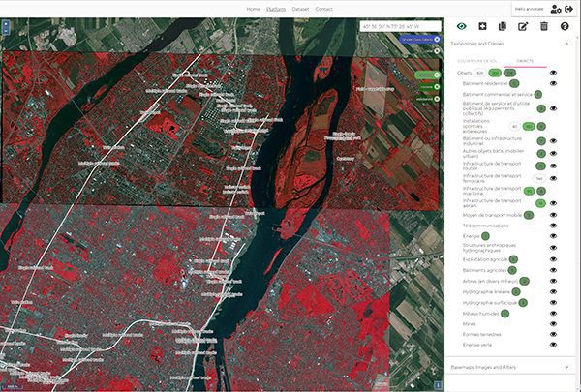Open the user settings icon
Screen dimensions: 581x392
pyautogui.click(x=553, y=9)
